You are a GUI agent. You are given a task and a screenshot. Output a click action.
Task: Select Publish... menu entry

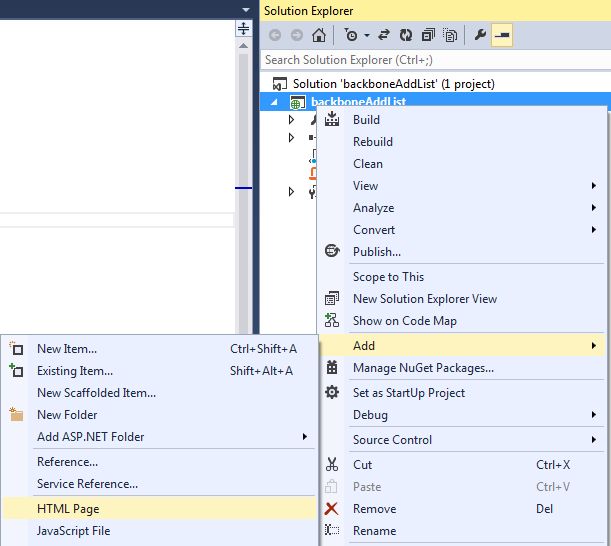(x=461, y=252)
